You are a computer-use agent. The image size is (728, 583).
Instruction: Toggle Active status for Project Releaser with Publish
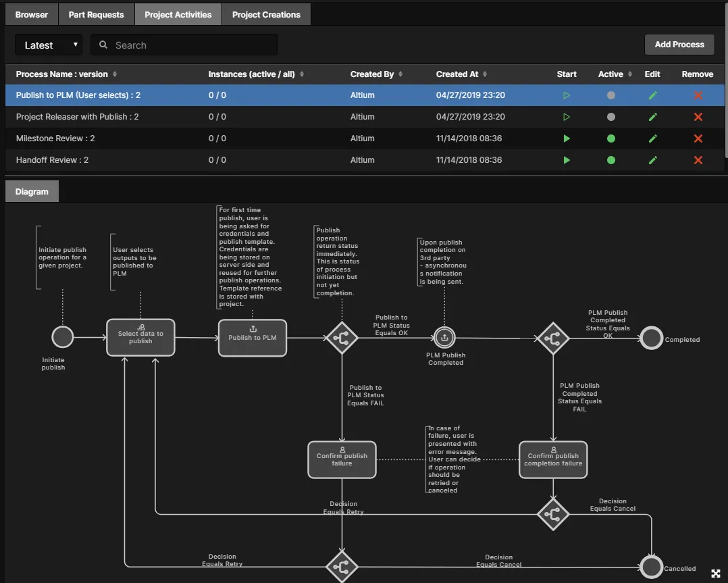[x=611, y=117]
